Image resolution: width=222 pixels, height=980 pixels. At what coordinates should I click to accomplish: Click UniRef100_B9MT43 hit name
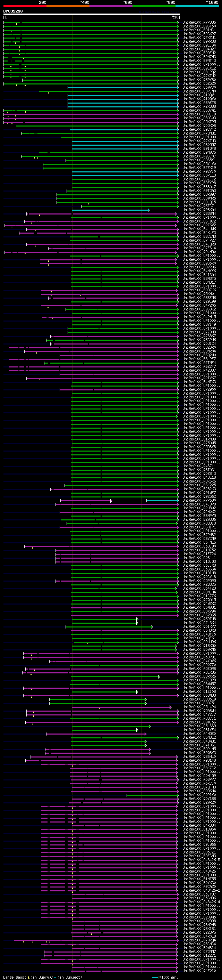coord(199,60)
